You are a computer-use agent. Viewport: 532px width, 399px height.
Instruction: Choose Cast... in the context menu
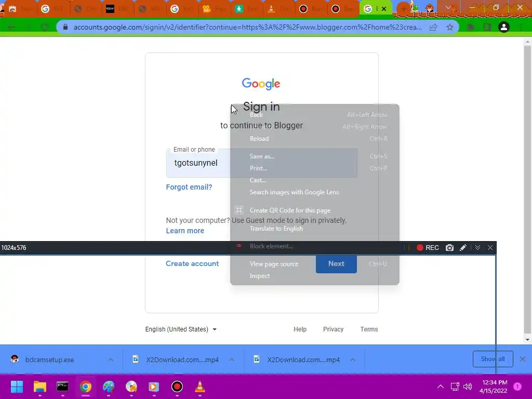point(314,180)
